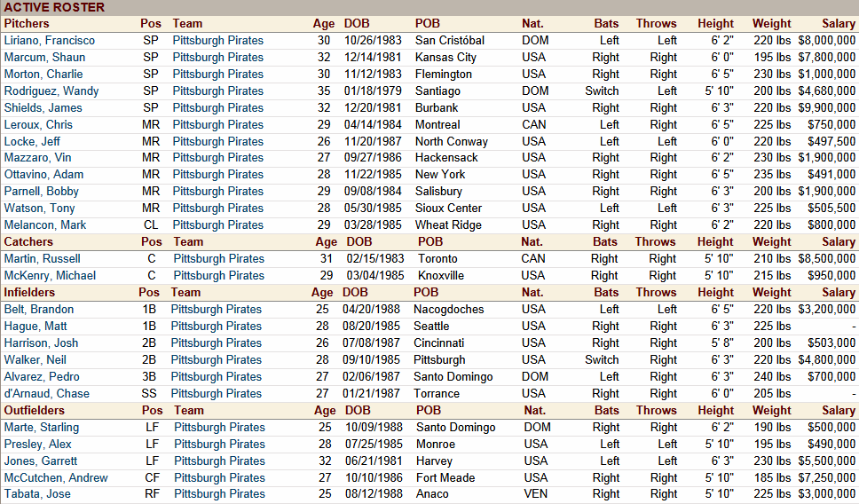Select $7,250,000 salary cell

(x=827, y=478)
